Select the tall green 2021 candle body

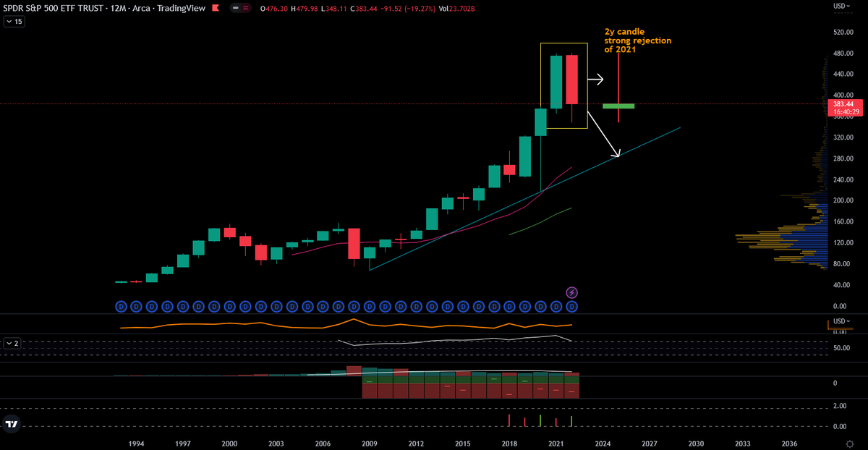[556, 82]
